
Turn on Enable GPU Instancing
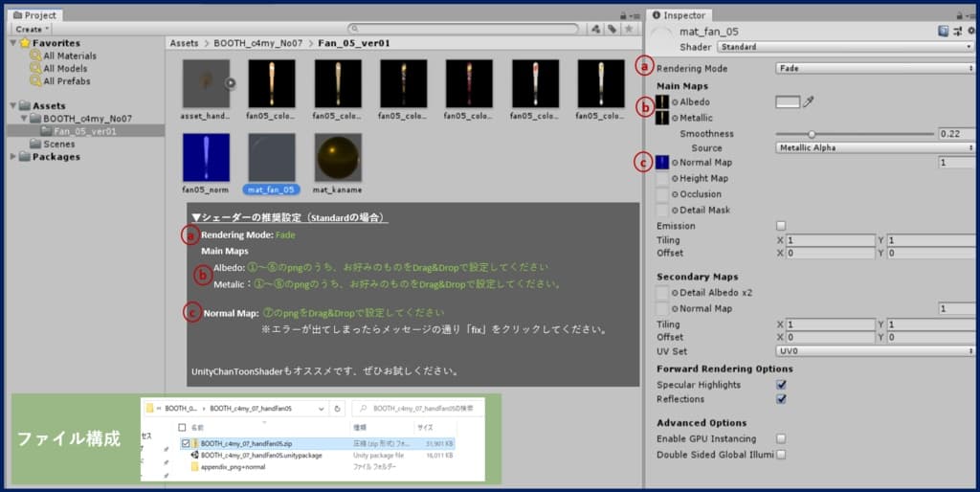click(x=781, y=438)
